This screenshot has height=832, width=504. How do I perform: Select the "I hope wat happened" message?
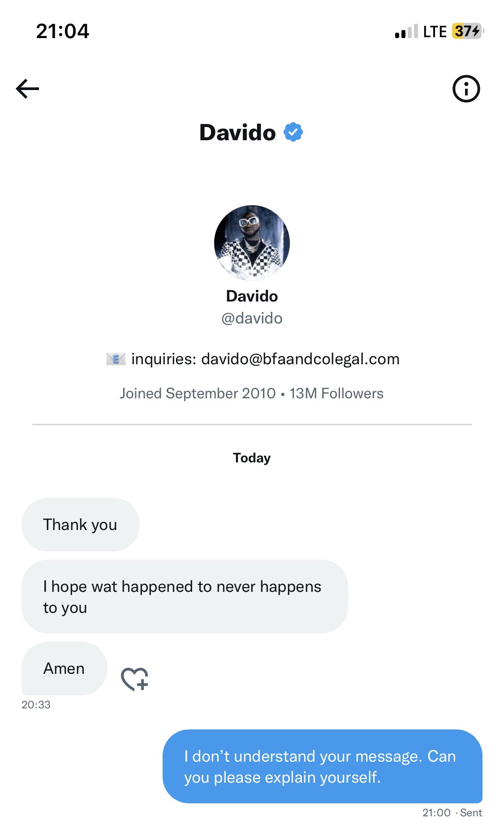[184, 596]
